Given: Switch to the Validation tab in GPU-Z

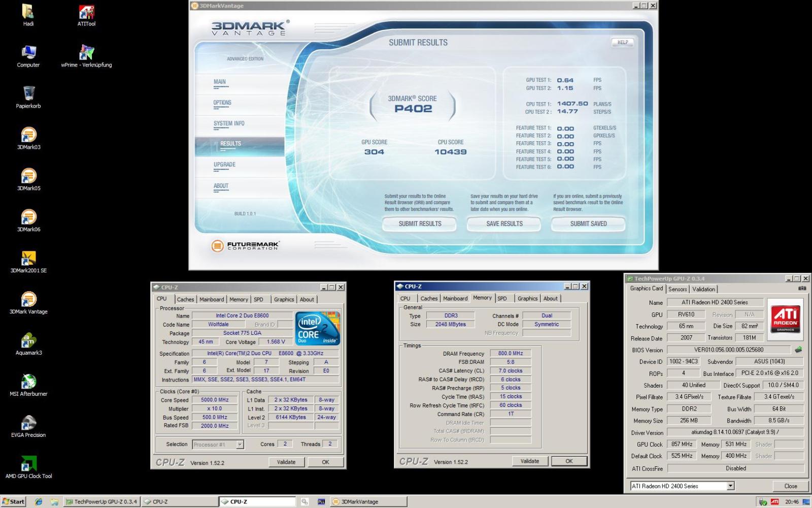Looking at the screenshot, I should [703, 289].
